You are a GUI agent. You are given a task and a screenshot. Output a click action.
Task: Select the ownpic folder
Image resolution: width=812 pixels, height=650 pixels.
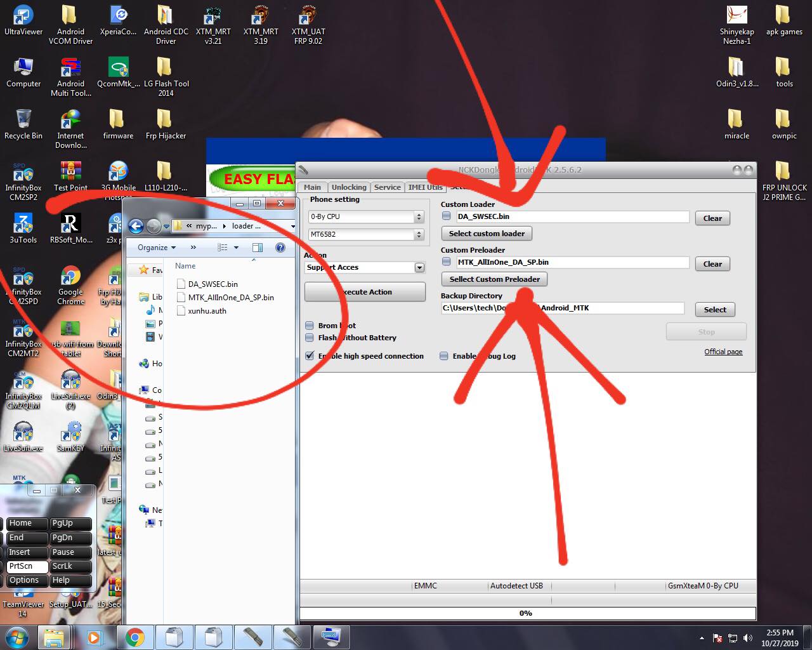click(x=784, y=125)
